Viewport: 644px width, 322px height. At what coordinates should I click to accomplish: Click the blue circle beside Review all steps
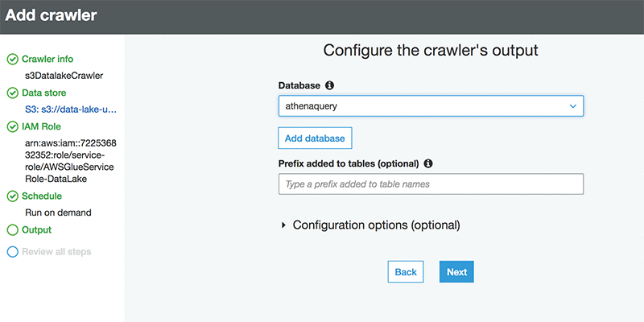(13, 251)
